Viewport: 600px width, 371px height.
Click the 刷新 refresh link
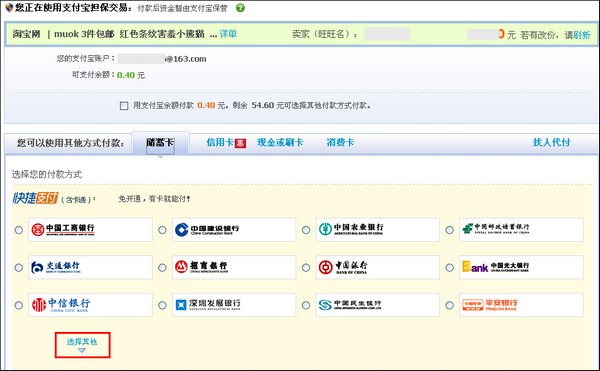[x=582, y=35]
